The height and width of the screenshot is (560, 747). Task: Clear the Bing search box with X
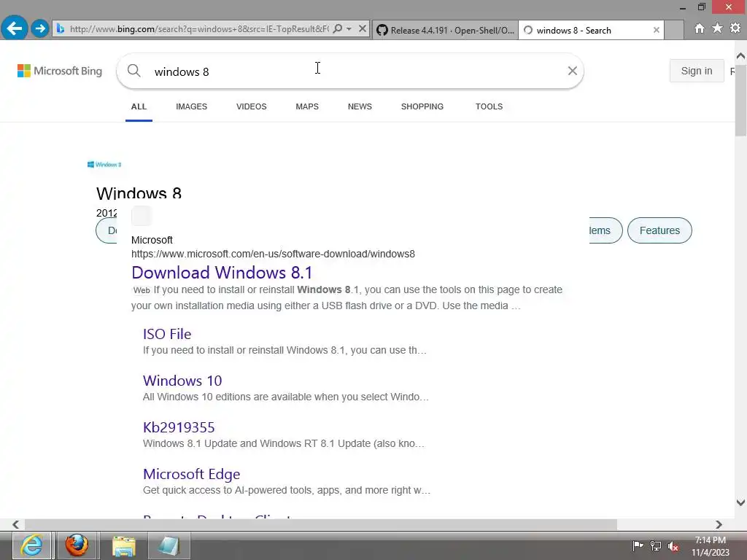pos(572,71)
